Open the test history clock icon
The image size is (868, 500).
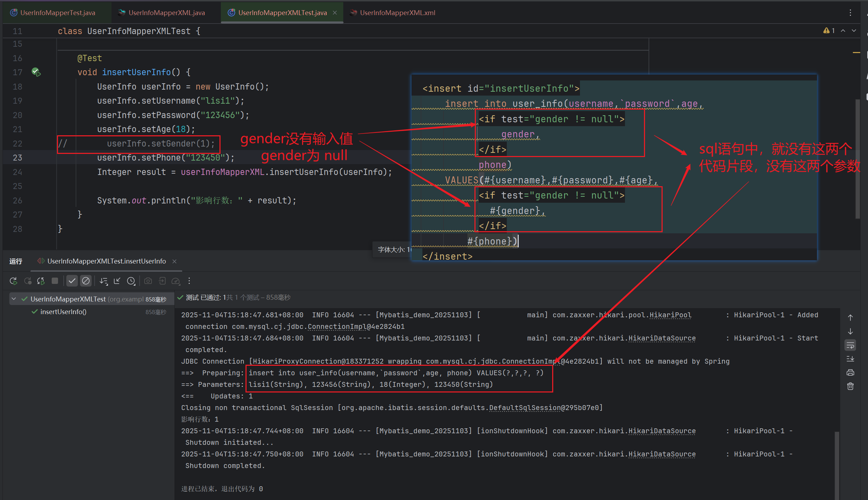131,281
